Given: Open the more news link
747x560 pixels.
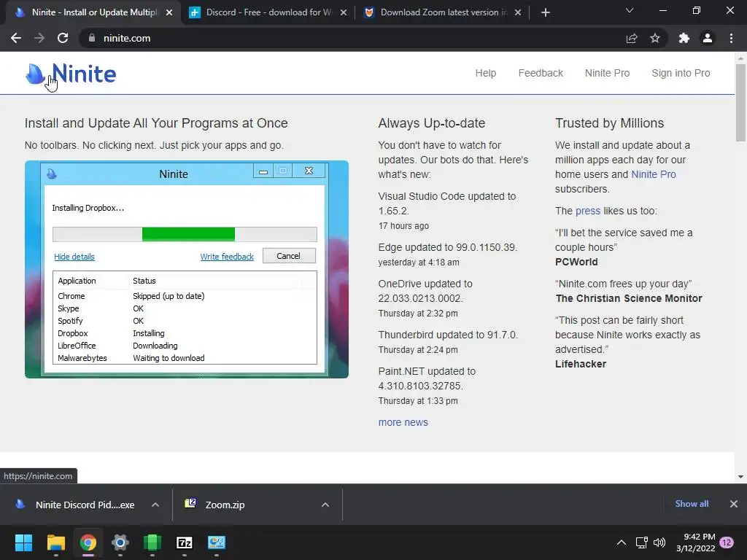Looking at the screenshot, I should 403,422.
